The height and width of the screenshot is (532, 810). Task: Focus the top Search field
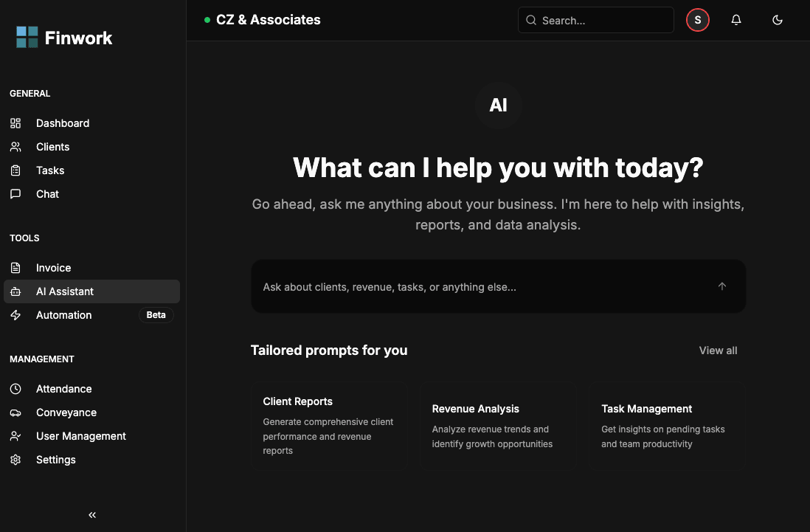596,21
